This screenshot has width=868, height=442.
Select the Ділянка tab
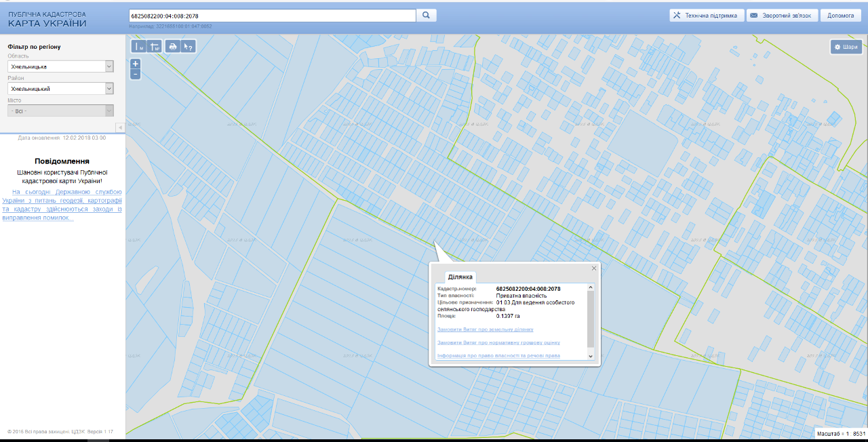pos(460,277)
